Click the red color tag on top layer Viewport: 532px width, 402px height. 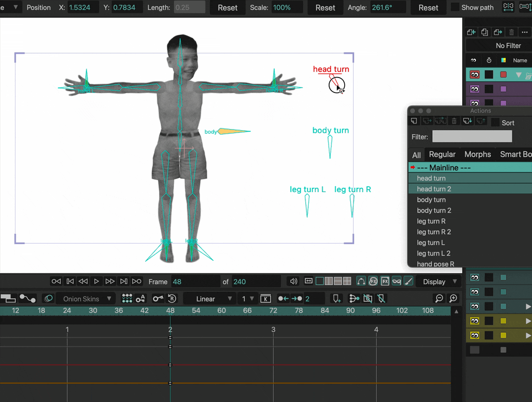pos(504,75)
